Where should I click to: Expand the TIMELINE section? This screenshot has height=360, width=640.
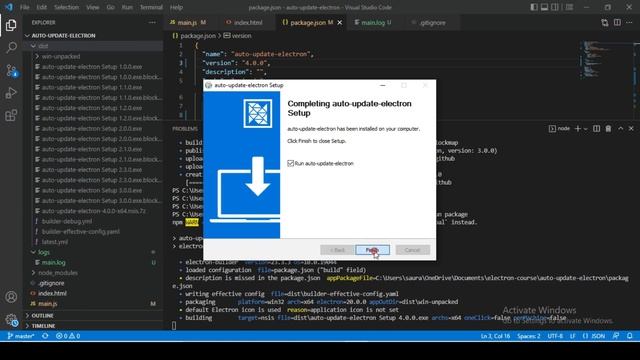click(x=40, y=326)
